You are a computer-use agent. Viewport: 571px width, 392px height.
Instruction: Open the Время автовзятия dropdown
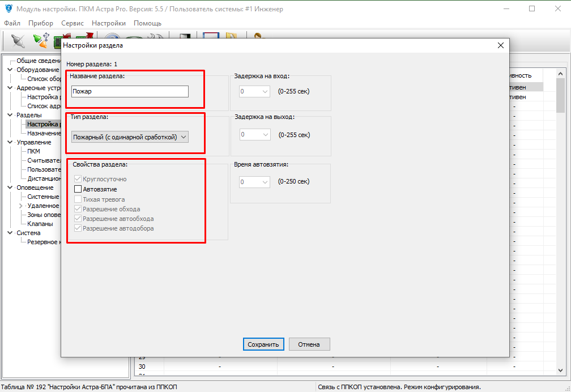(254, 182)
